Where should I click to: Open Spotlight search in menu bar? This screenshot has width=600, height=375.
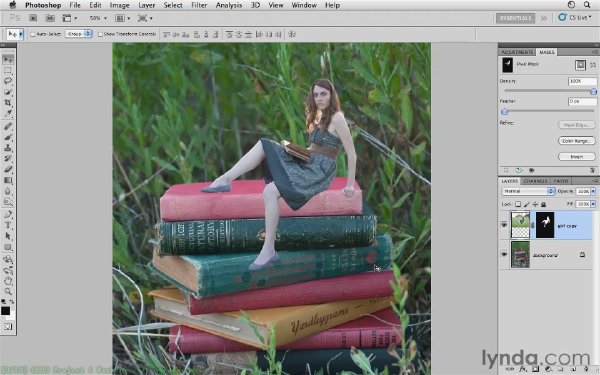(x=587, y=5)
